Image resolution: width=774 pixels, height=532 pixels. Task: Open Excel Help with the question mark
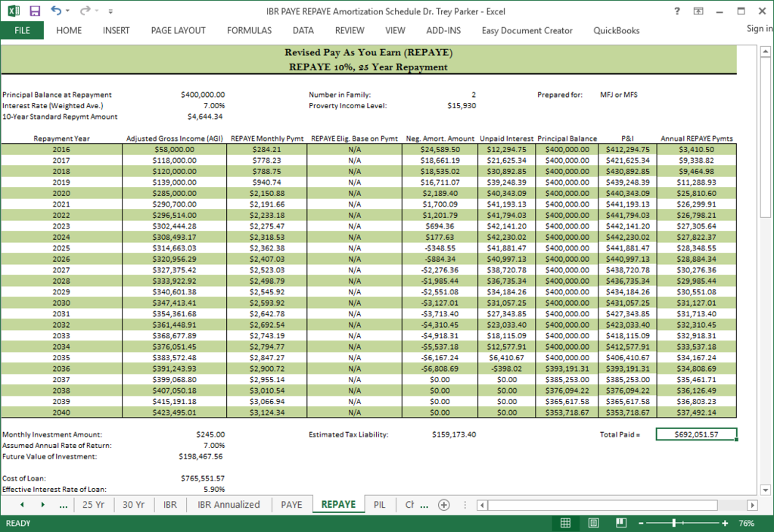click(676, 11)
